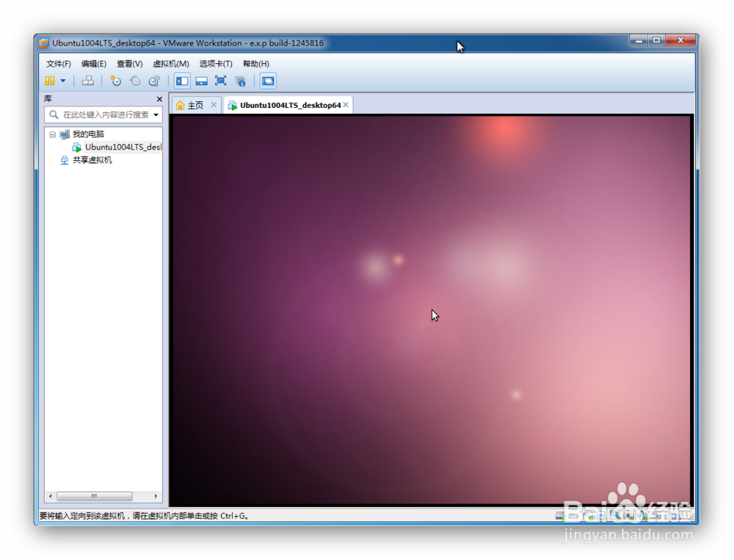This screenshot has height=560, width=734.
Task: Click the Unity mode icon
Action: coord(240,81)
